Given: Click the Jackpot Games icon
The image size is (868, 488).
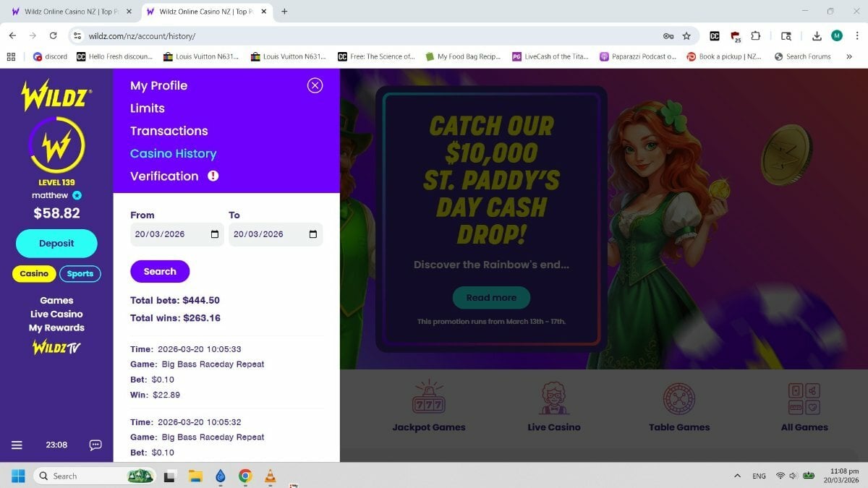Looking at the screenshot, I should (x=428, y=397).
